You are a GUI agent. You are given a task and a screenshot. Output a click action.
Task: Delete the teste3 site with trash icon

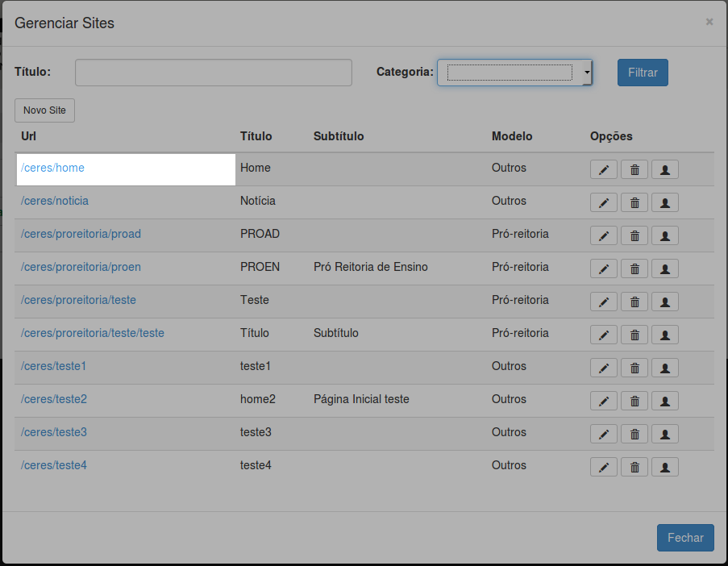point(634,434)
